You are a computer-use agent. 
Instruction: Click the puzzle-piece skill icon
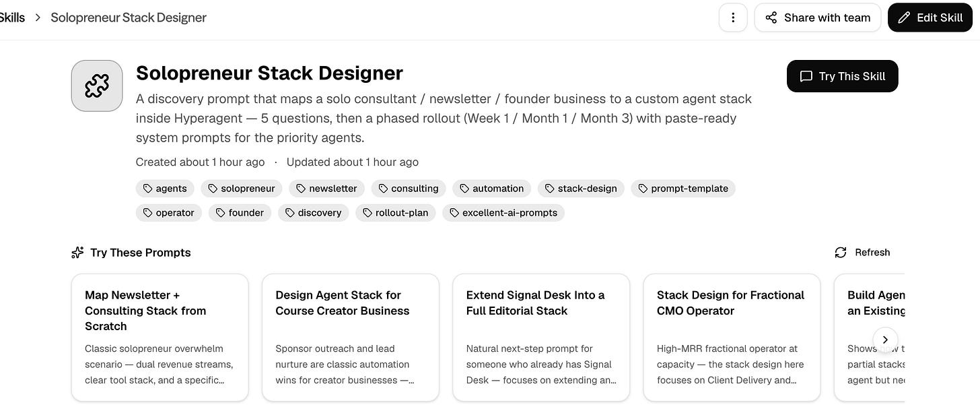click(x=97, y=86)
